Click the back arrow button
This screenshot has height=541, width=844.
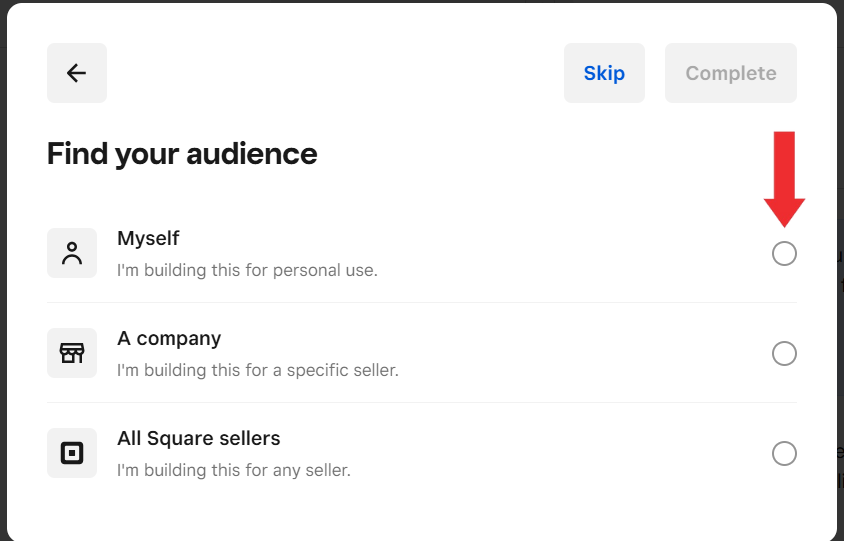(76, 73)
